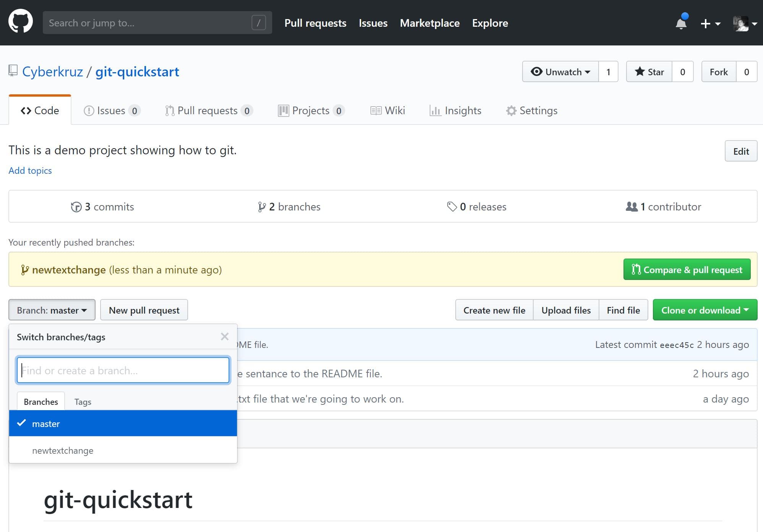This screenshot has height=532, width=763.
Task: Open the newtextchange recently pushed branch link
Action: [x=69, y=270]
